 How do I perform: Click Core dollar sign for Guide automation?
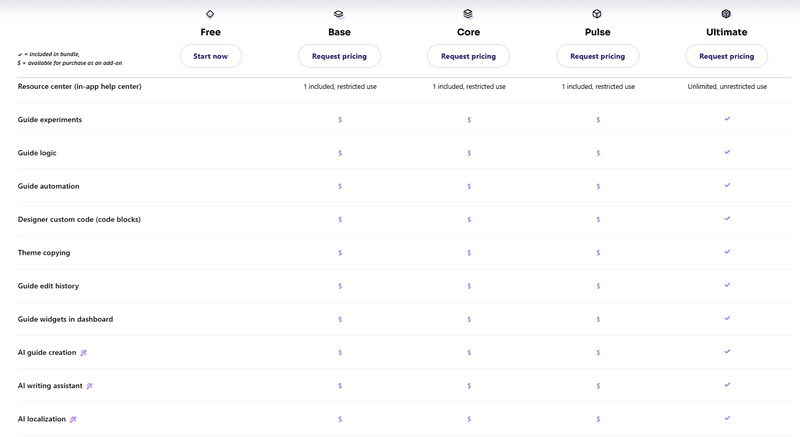pos(469,186)
